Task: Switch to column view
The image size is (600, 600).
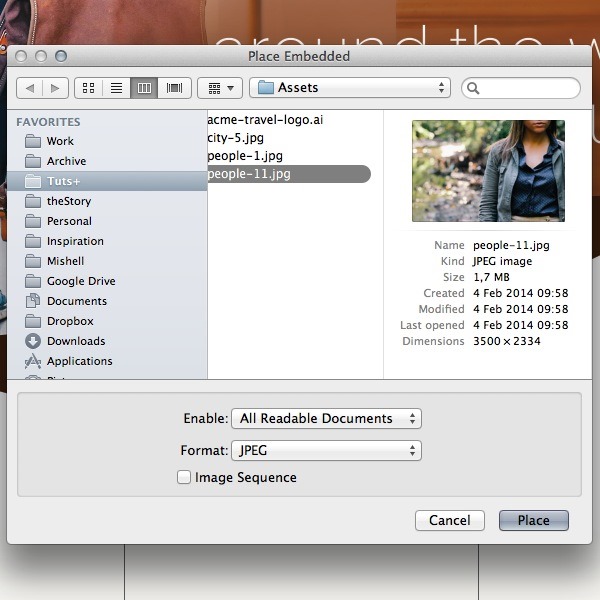Action: pos(144,88)
